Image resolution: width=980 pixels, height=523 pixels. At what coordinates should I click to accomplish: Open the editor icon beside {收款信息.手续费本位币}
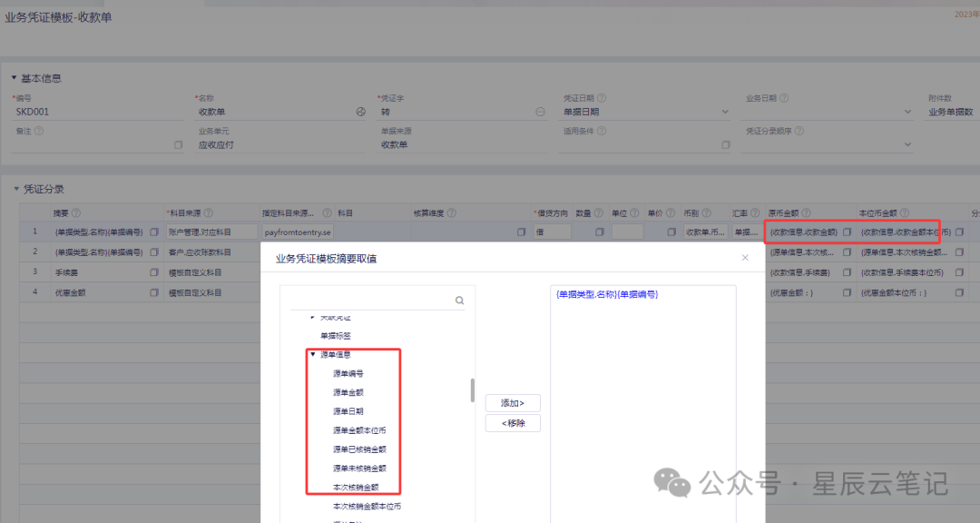959,272
